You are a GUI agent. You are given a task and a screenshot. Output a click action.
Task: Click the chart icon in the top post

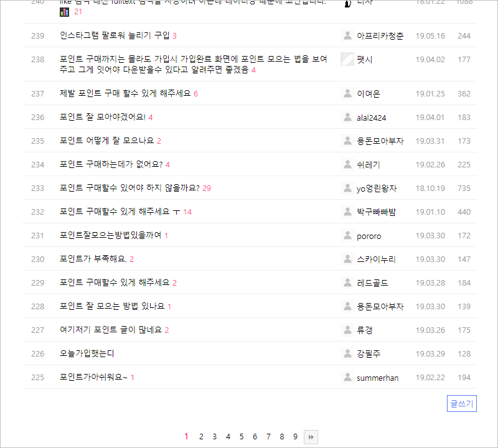click(65, 12)
